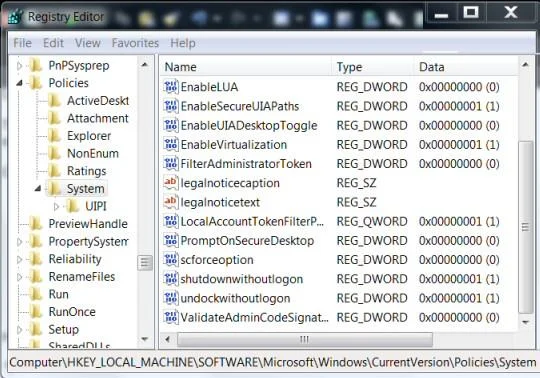Viewport: 540px width, 378px height.
Task: Select the Setup key label
Action: [64, 329]
